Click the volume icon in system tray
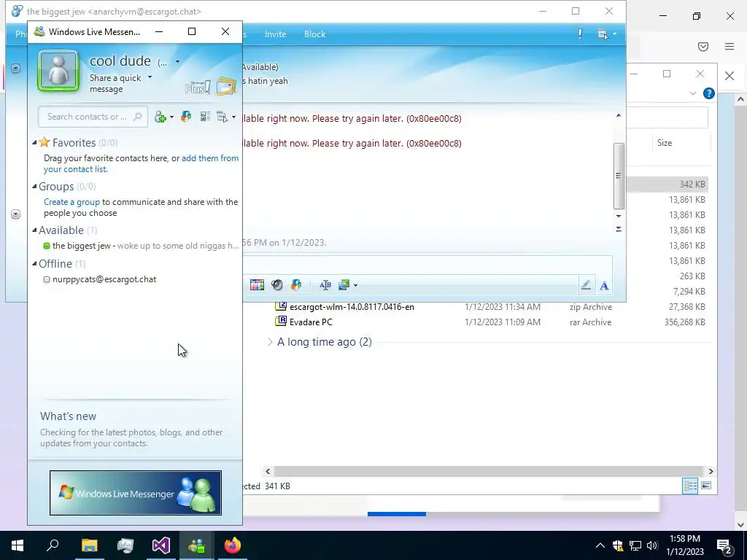747x560 pixels. coord(651,545)
